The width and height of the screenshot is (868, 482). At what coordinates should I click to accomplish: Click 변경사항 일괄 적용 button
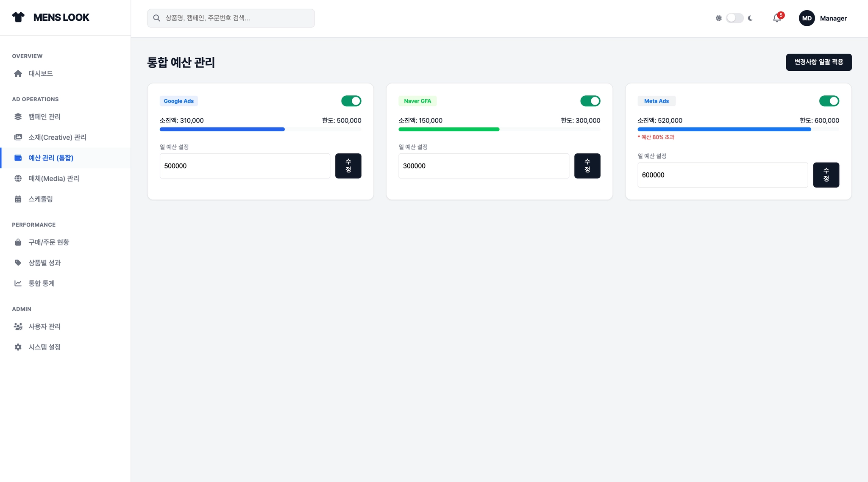pyautogui.click(x=818, y=62)
